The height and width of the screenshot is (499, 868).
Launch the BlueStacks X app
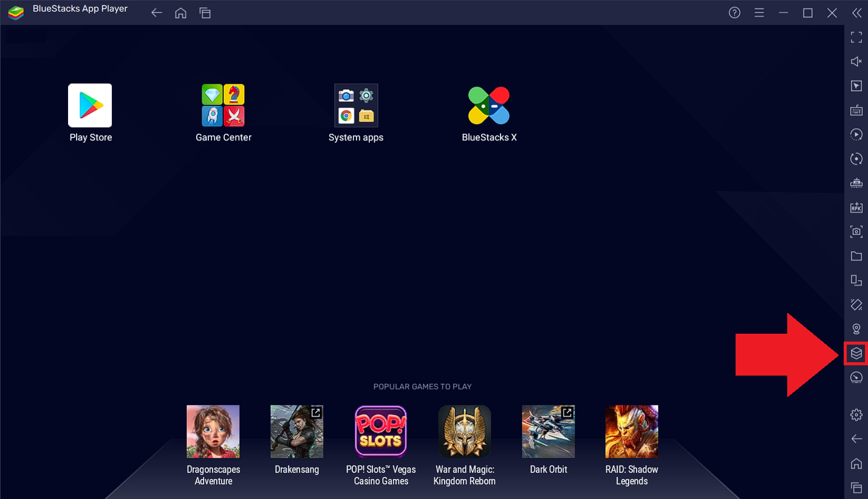[x=489, y=105]
